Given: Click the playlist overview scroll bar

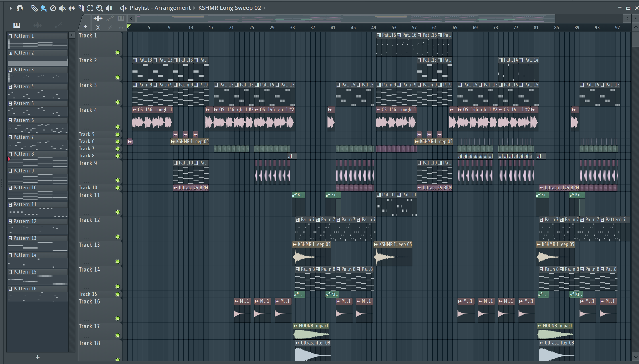Looking at the screenshot, I should pyautogui.click(x=345, y=18).
